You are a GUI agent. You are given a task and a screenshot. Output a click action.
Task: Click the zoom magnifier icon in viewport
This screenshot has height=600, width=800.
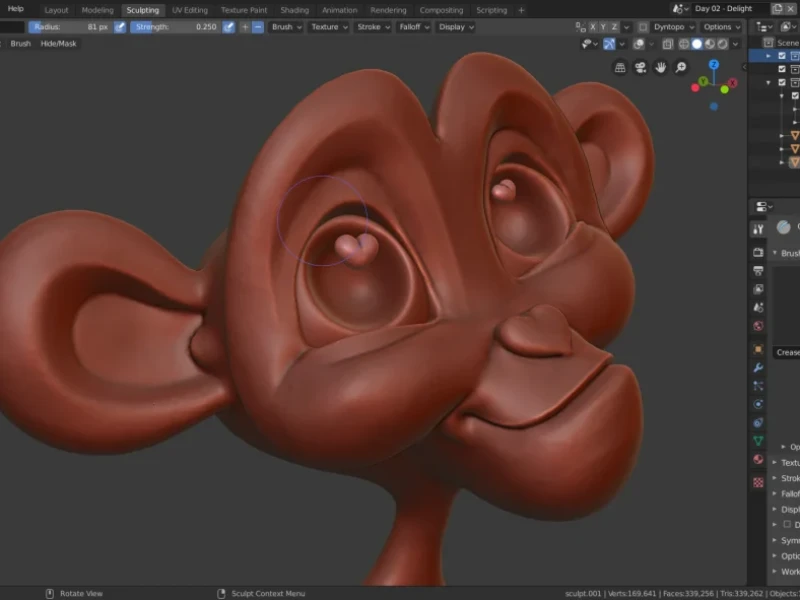click(x=681, y=67)
